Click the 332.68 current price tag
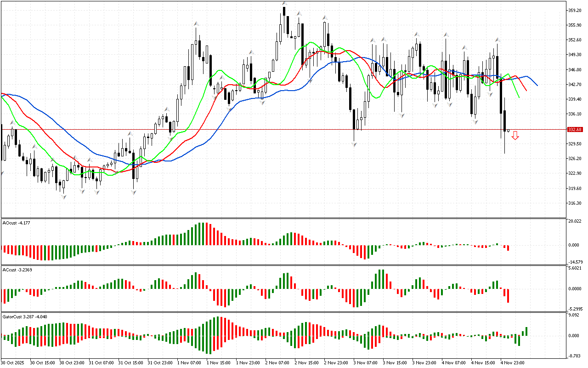The height and width of the screenshot is (368, 588). (575, 130)
